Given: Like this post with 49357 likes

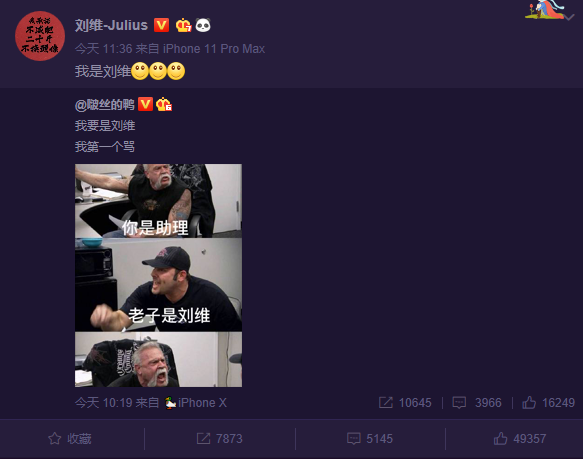Looking at the screenshot, I should [x=519, y=439].
